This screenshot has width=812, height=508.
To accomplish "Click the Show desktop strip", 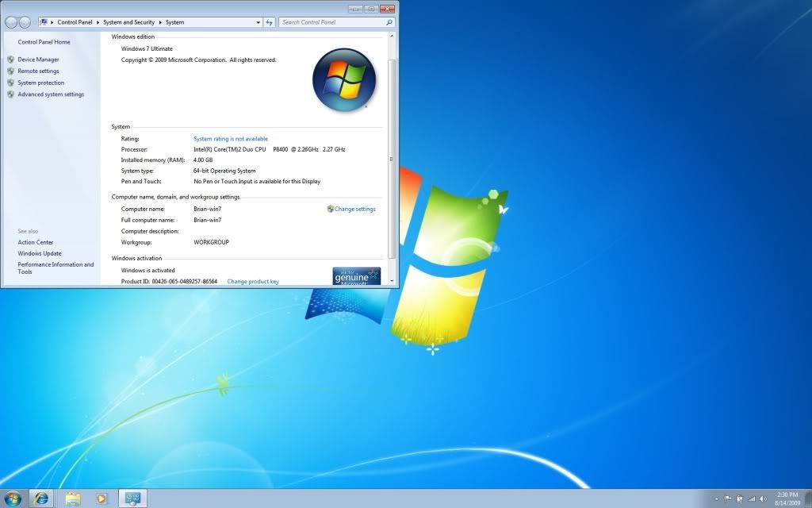I will (x=808, y=498).
